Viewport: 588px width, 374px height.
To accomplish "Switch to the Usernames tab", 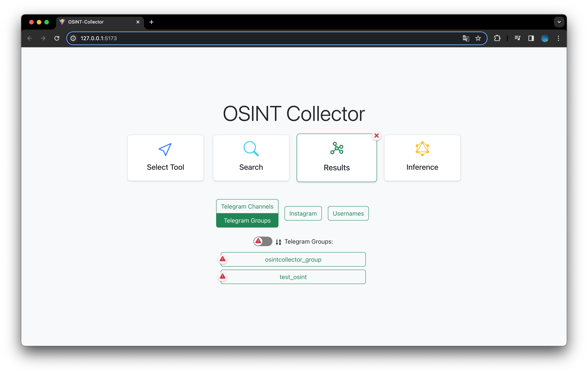I will [348, 213].
